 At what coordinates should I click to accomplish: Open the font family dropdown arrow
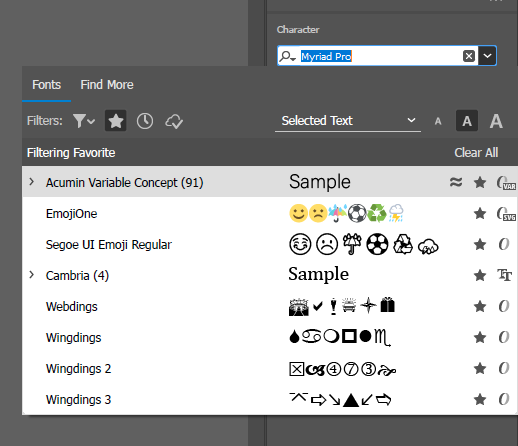click(x=487, y=56)
